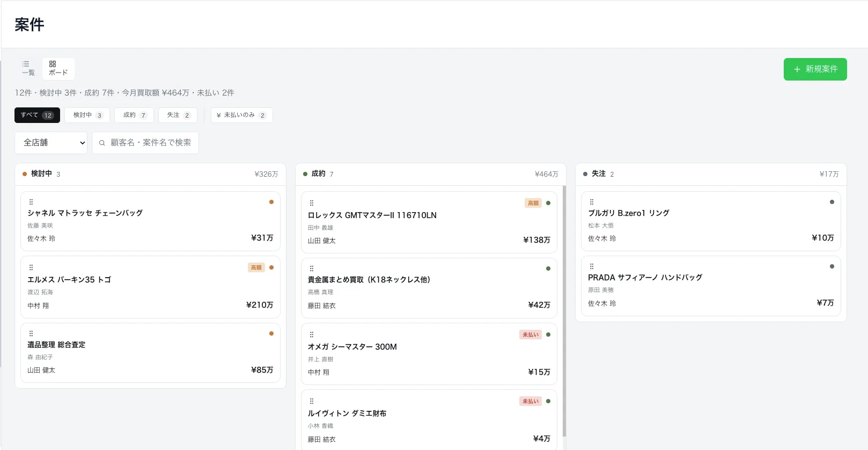The height and width of the screenshot is (450, 868).
Task: Click the ¥464万 column total
Action: pos(546,174)
